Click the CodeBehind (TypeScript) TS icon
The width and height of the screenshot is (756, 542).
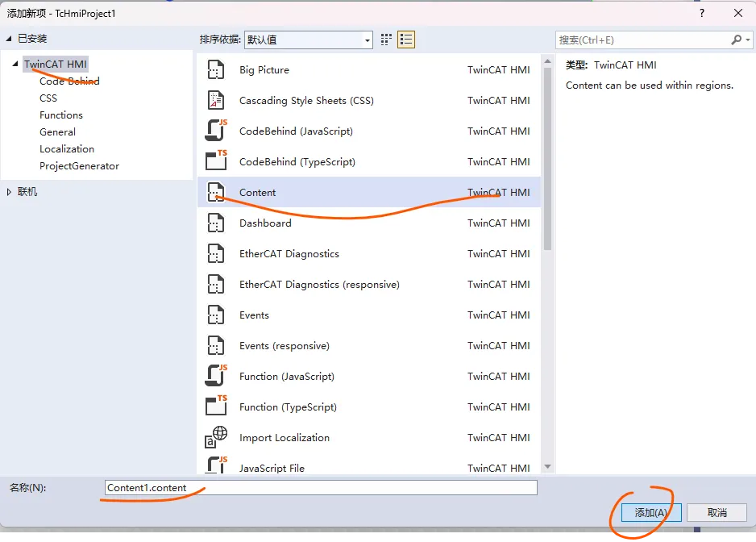(x=216, y=161)
